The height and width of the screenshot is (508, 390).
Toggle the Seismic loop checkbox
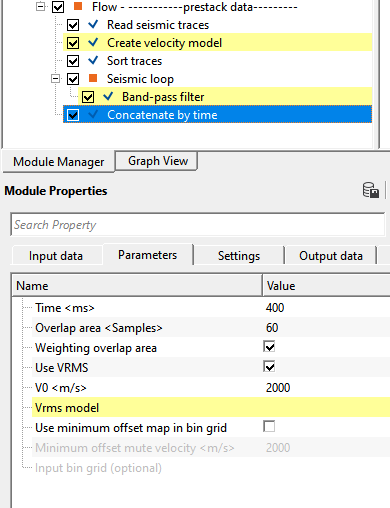coord(73,79)
